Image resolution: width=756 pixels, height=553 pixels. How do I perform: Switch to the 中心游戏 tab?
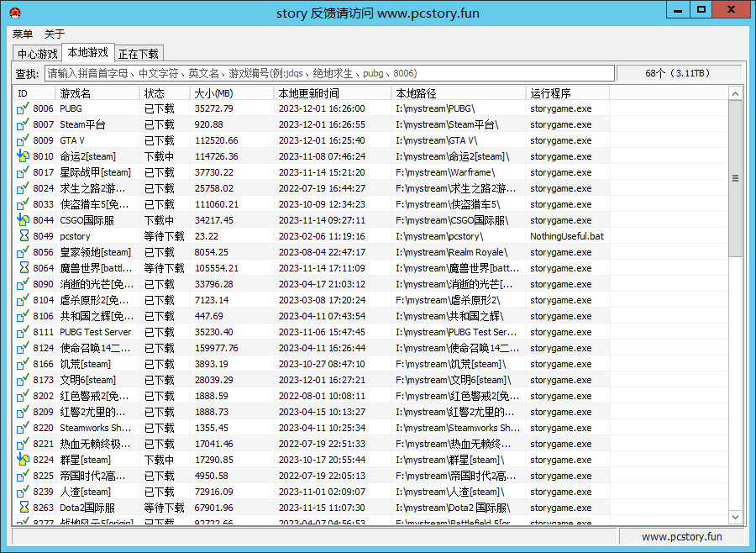[38, 54]
